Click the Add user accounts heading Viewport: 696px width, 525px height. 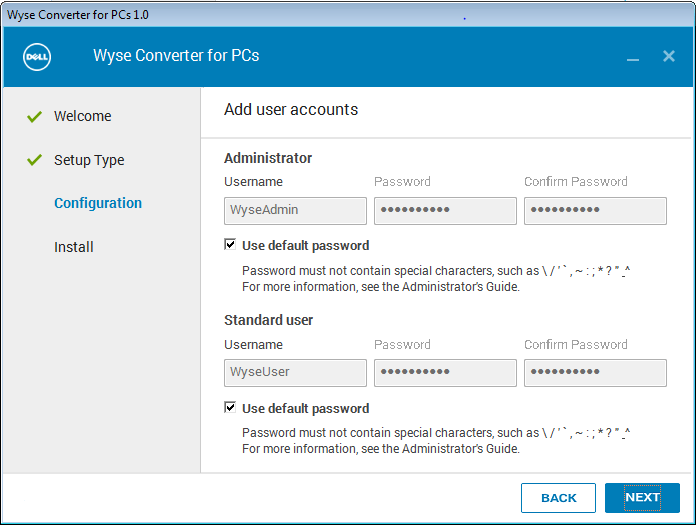(x=291, y=110)
